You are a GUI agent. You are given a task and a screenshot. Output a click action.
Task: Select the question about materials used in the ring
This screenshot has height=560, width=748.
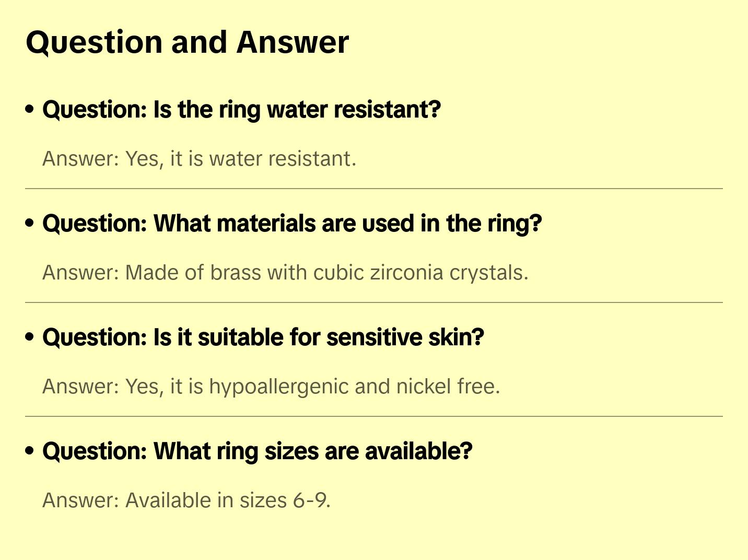pos(292,224)
